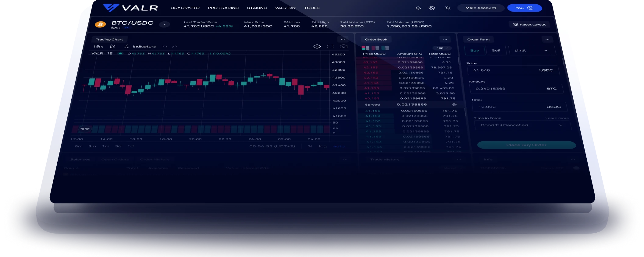Viewport: 644px width, 257px height.
Task: Toggle log scale on the chart
Action: [x=323, y=146]
